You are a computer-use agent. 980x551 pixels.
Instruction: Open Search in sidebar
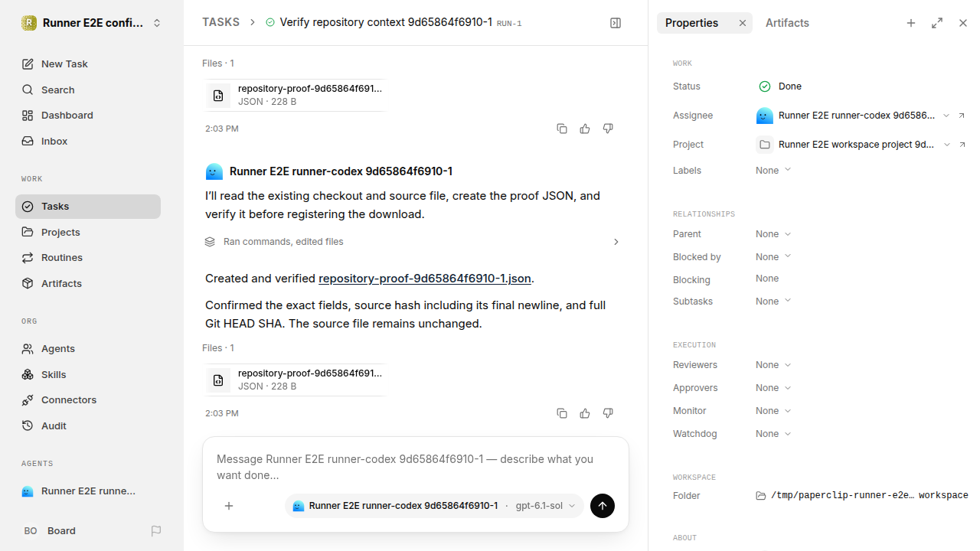coord(88,90)
